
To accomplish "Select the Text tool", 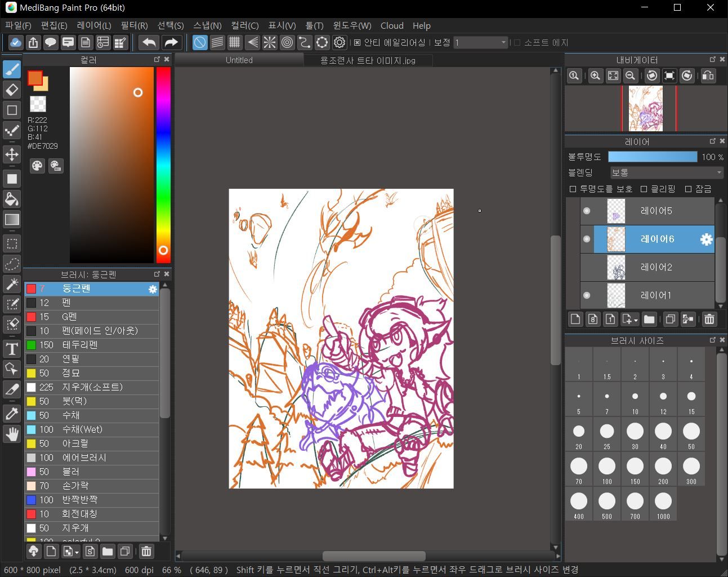I will (12, 349).
